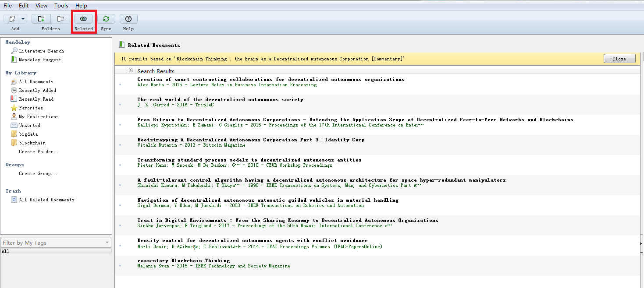This screenshot has height=288, width=644.
Task: Open the Edit menu
Action: tap(24, 6)
